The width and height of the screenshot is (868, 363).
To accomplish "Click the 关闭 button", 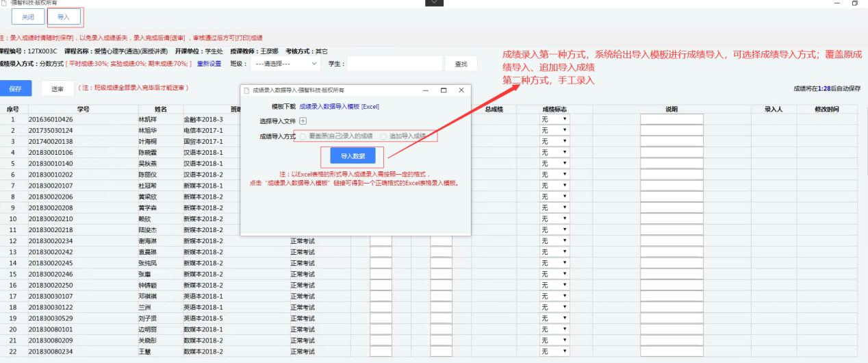I will 28,16.
